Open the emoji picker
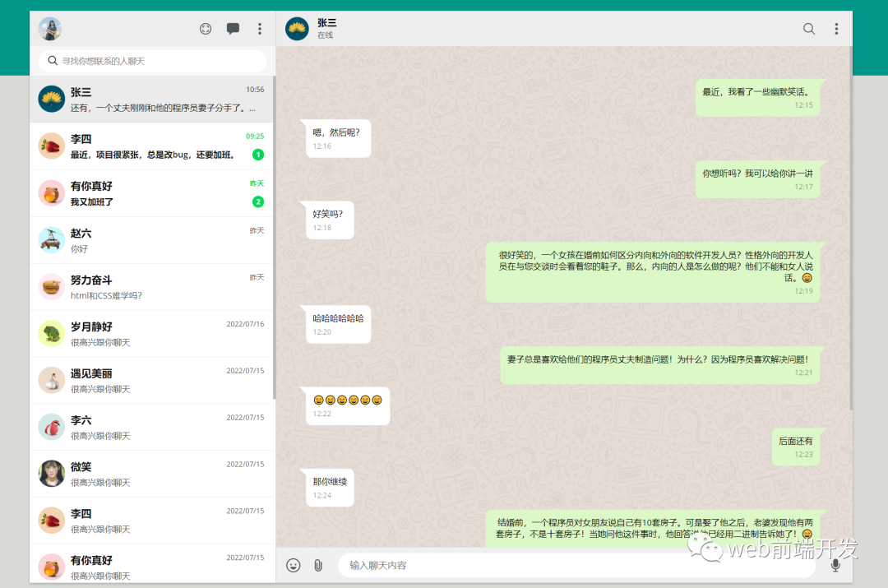Image resolution: width=888 pixels, height=588 pixels. 294,565
